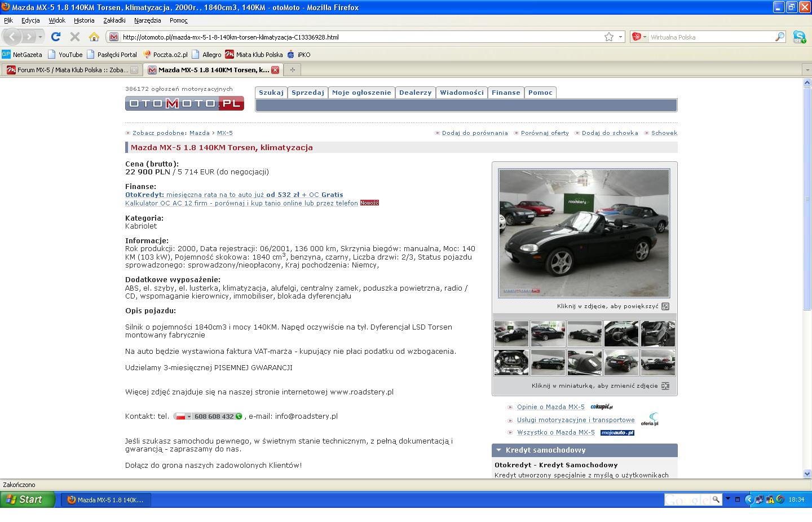Viewport: 812px width, 522px height.
Task: Click into the URL address field
Action: (x=361, y=37)
